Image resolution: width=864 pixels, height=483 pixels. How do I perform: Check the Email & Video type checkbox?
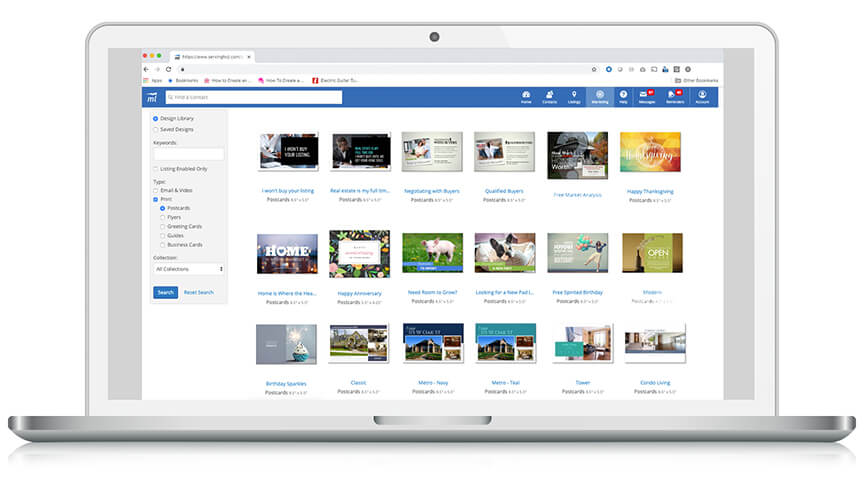(x=155, y=190)
